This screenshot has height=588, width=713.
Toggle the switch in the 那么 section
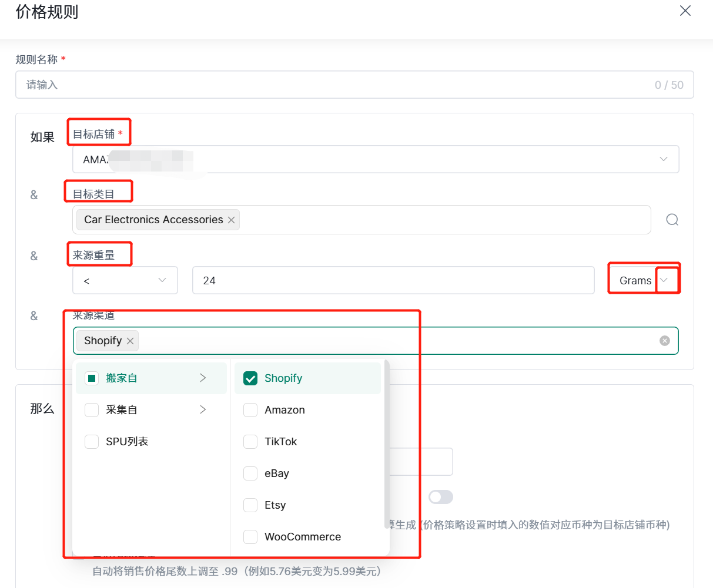(x=440, y=497)
